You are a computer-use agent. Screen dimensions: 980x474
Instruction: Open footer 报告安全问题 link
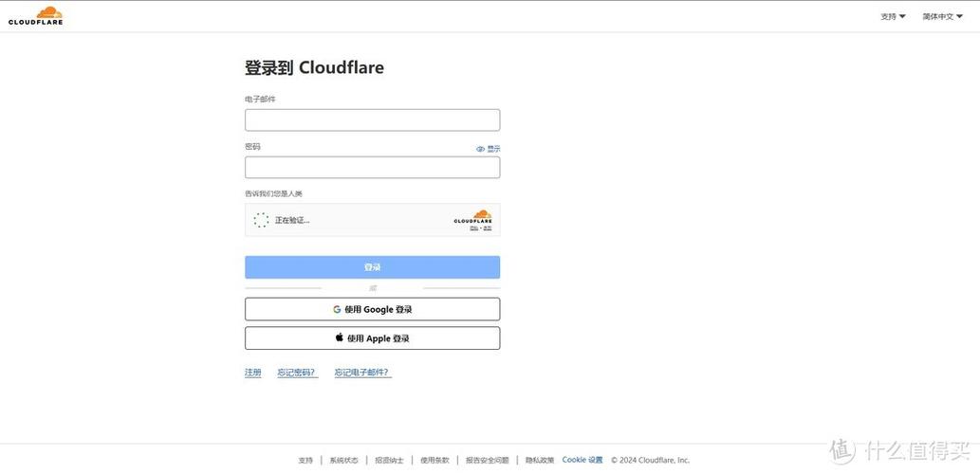click(x=488, y=461)
